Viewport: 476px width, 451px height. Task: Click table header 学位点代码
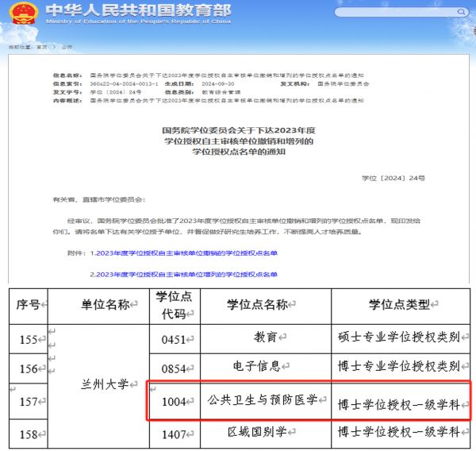[x=175, y=306]
